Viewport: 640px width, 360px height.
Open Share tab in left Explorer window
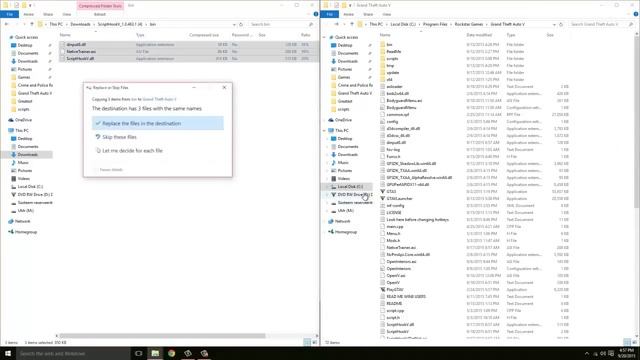(48, 14)
